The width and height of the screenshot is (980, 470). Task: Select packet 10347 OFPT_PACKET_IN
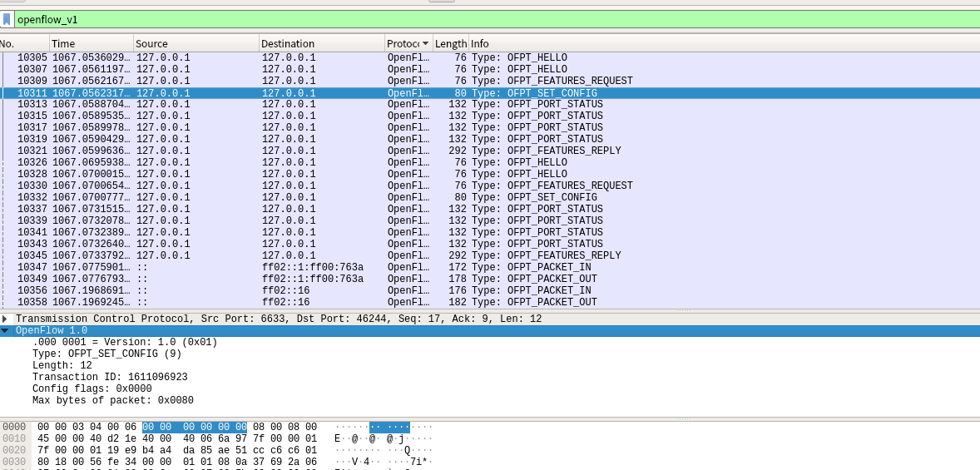coord(490,268)
